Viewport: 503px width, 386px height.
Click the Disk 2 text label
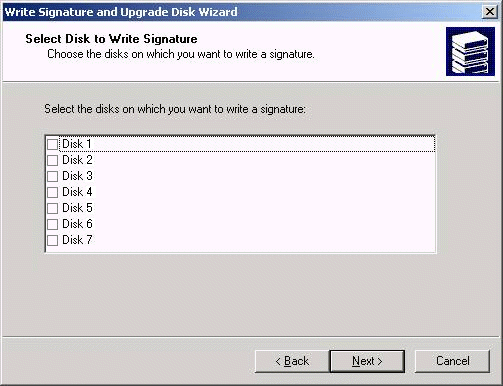pyautogui.click(x=77, y=160)
